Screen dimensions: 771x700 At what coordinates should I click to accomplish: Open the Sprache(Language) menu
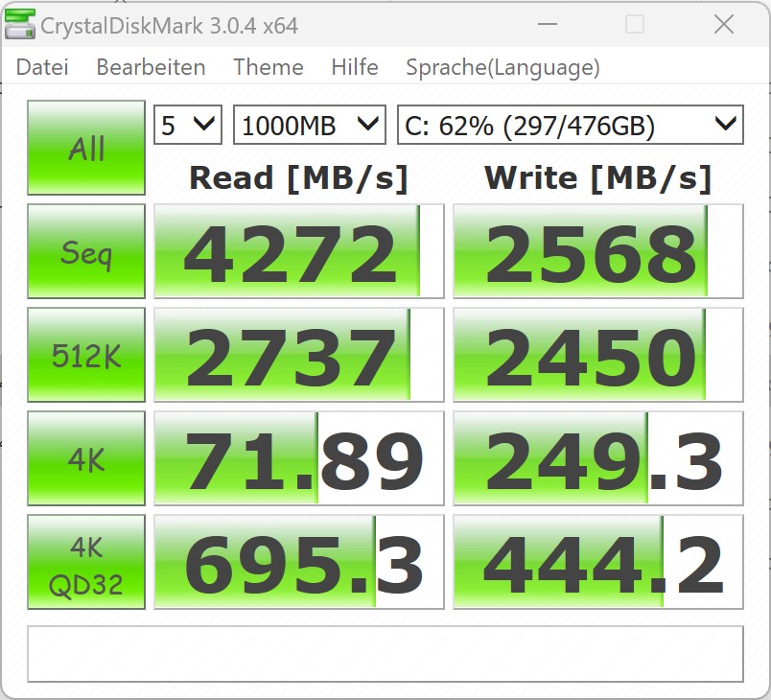pos(503,67)
